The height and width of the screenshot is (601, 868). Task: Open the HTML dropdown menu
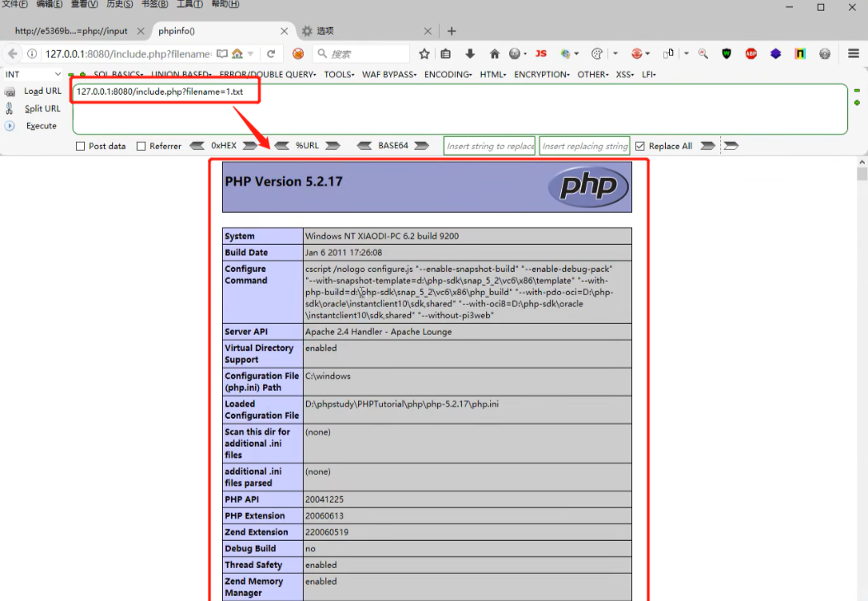(493, 74)
